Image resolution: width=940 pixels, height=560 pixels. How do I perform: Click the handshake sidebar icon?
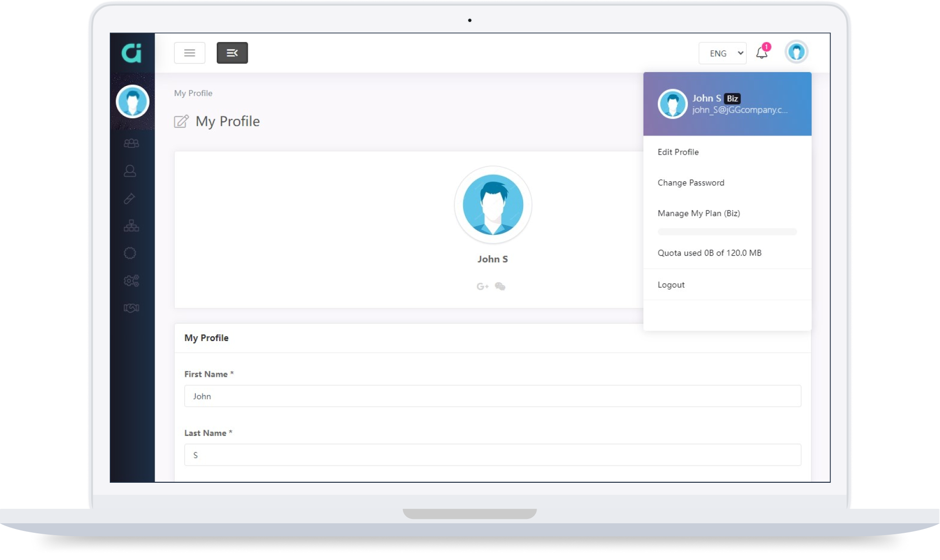(x=131, y=308)
